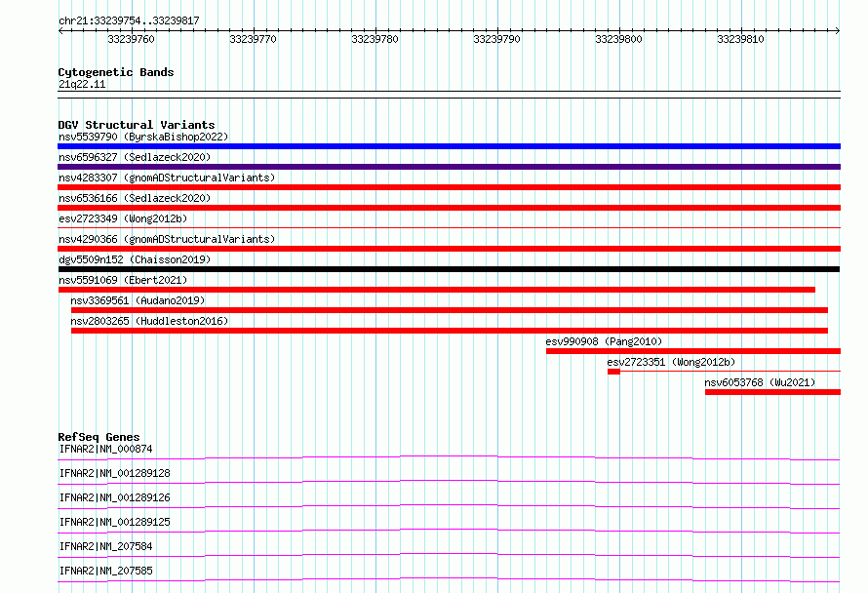Click ruler position 33239800
Viewport: 868px width, 593px height.
(618, 39)
